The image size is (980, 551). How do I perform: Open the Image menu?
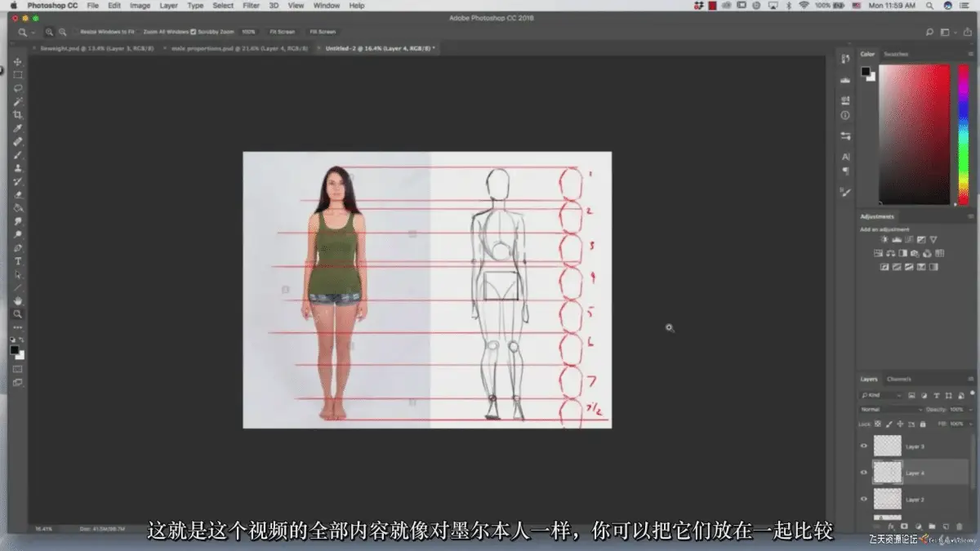click(140, 5)
